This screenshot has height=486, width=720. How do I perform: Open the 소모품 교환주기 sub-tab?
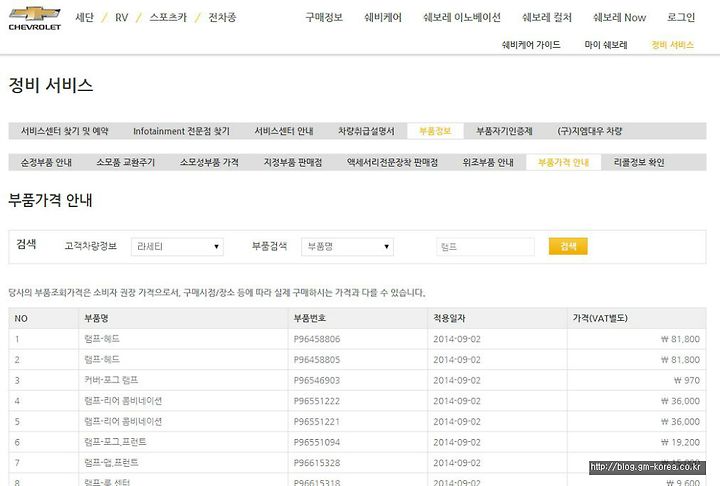pos(125,162)
